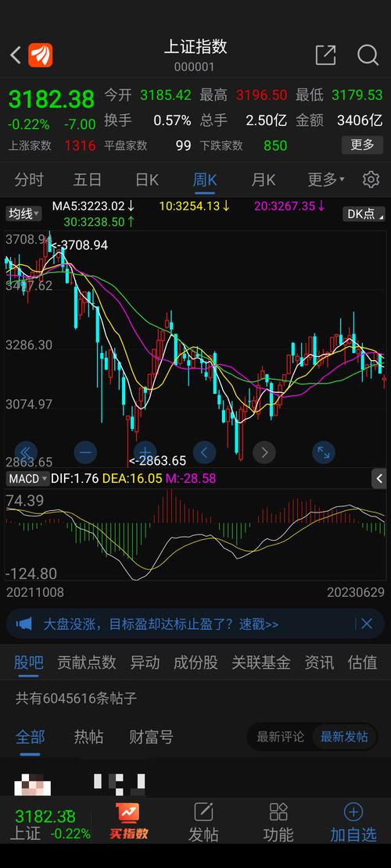Open the 资讯 tab
This screenshot has width=391, height=868.
[x=319, y=662]
